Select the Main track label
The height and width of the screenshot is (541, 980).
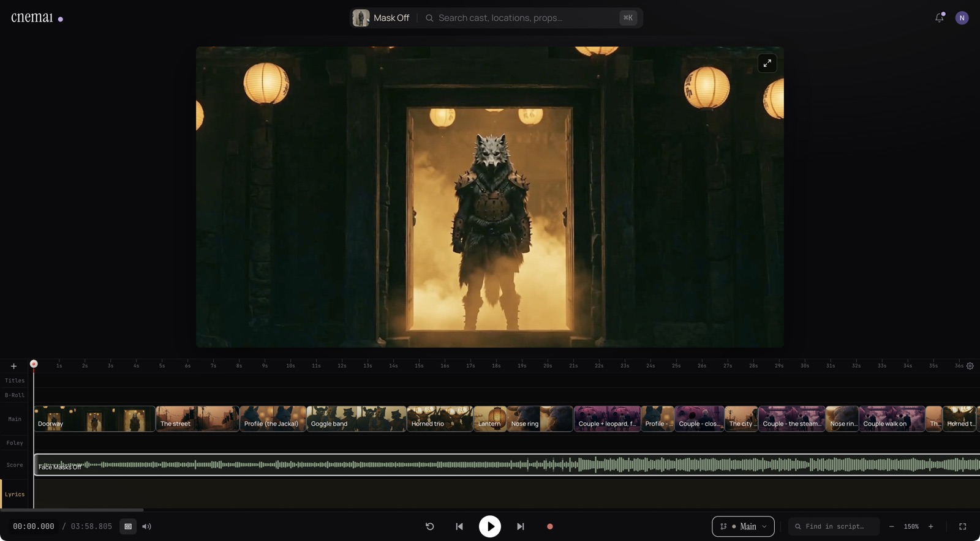15,419
